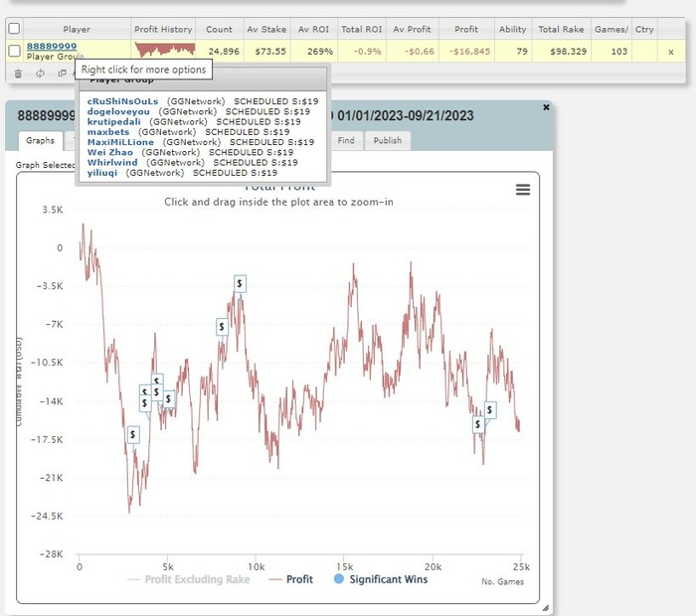This screenshot has height=616, width=696.
Task: Sort by the Total ROI column header
Action: [x=362, y=29]
